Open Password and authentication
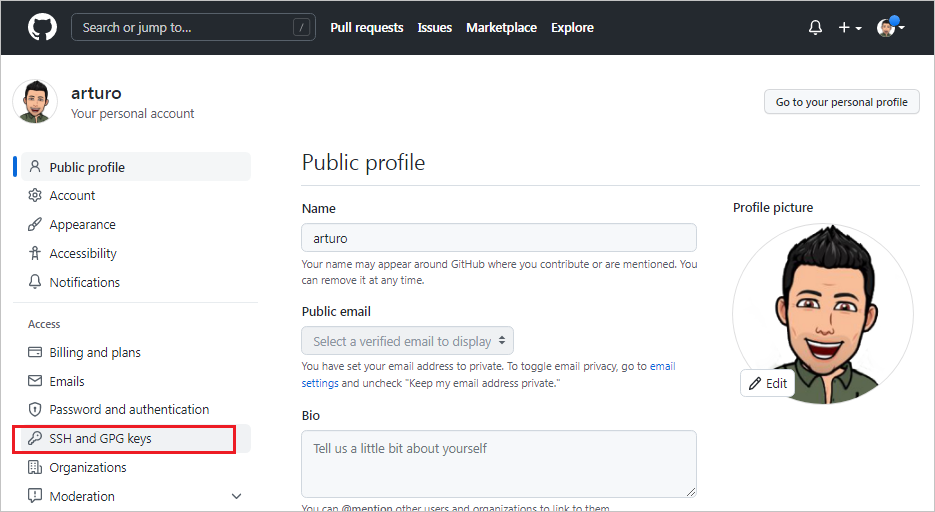The image size is (935, 512). coord(136,409)
